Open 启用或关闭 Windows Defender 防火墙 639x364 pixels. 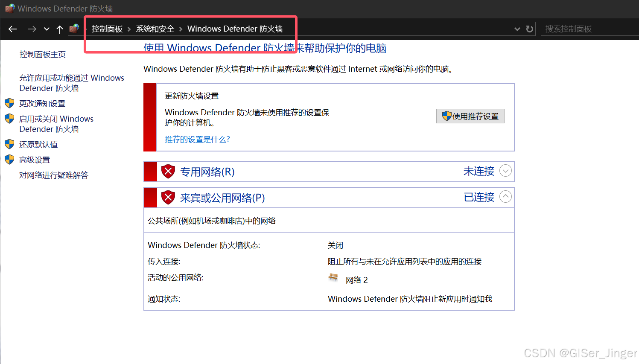click(x=56, y=124)
